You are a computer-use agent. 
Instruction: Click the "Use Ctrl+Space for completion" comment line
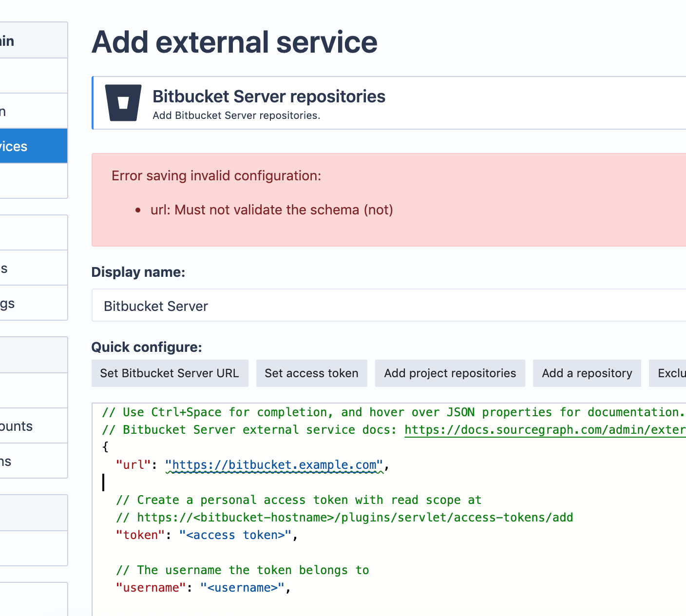(x=394, y=412)
